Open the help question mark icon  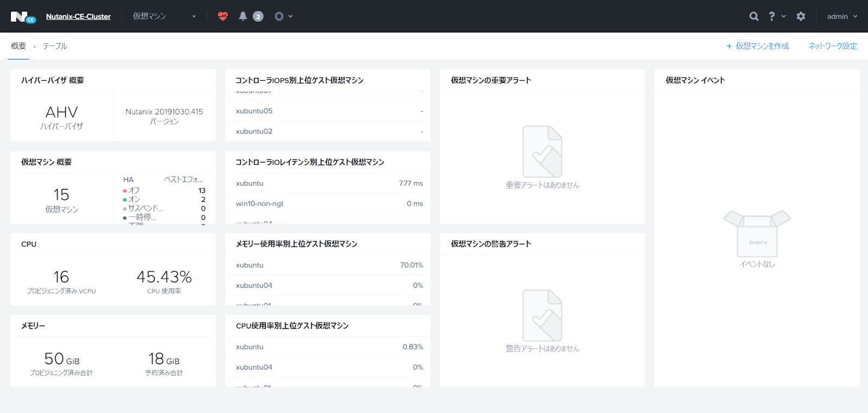pos(772,16)
